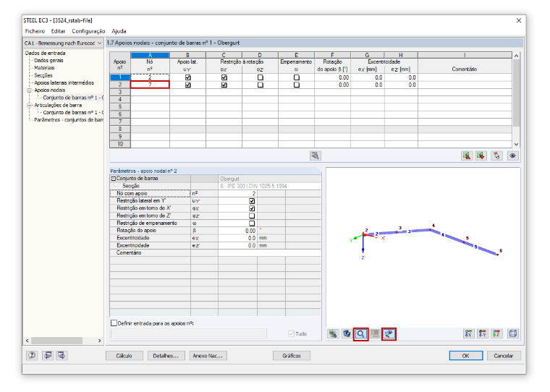This screenshot has width=550, height=392.
Task: Collapse the Apoios nodais tree node
Action: (30, 90)
